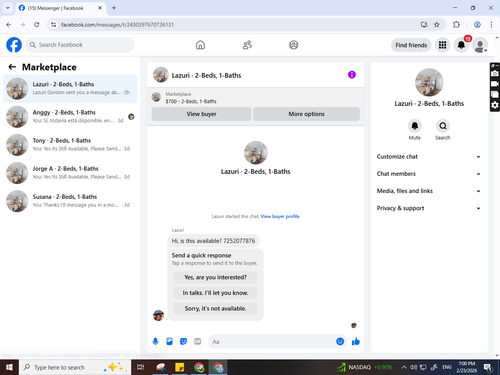This screenshot has height=375, width=500.
Task: Send a voice clip using microphone icon
Action: point(155,341)
